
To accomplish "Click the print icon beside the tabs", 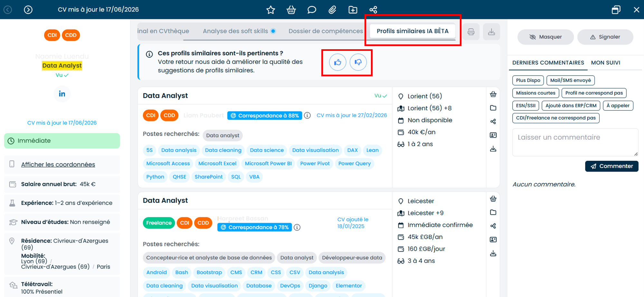I will pyautogui.click(x=471, y=32).
